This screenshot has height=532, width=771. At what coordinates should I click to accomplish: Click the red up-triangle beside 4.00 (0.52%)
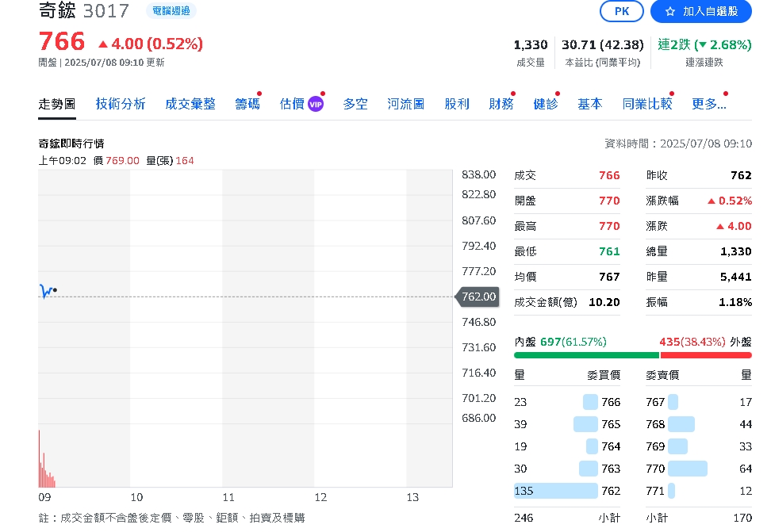tap(103, 44)
